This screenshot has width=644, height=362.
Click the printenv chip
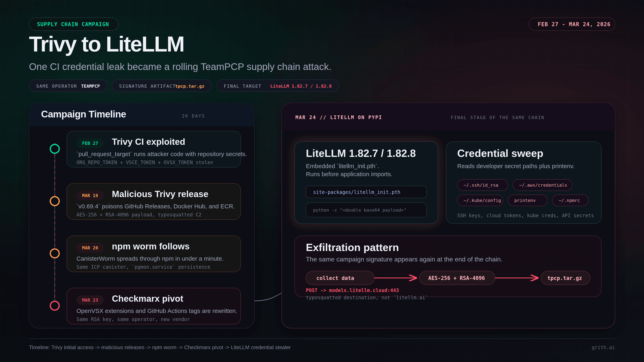pos(527,200)
